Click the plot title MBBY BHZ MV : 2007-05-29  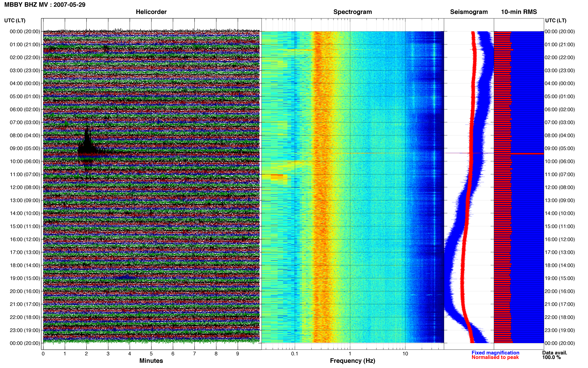point(45,5)
